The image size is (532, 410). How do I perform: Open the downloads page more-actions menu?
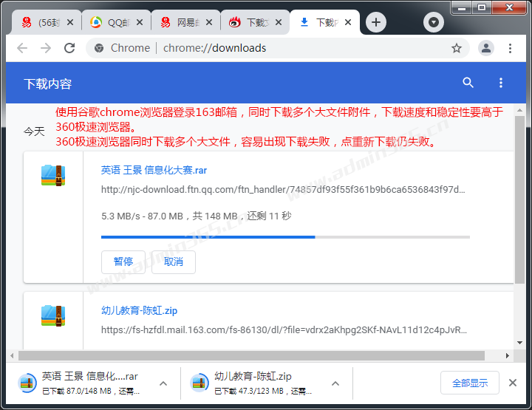(x=501, y=83)
